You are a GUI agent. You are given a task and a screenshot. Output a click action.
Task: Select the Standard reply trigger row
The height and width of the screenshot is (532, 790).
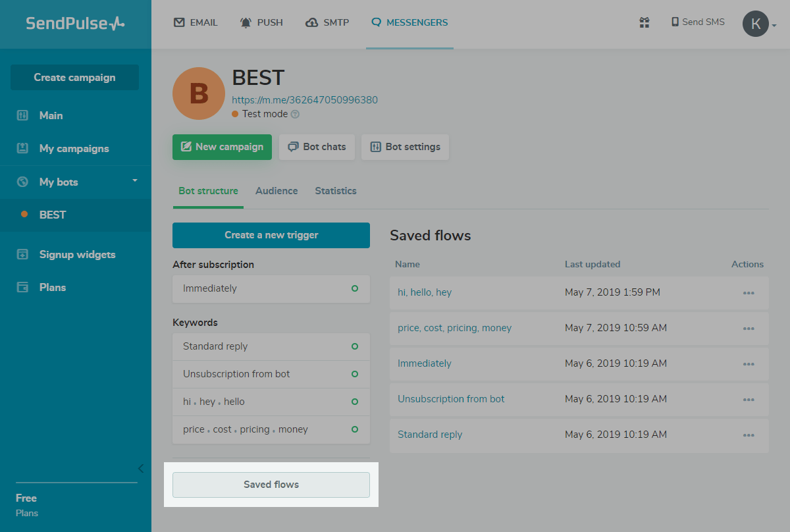point(271,346)
